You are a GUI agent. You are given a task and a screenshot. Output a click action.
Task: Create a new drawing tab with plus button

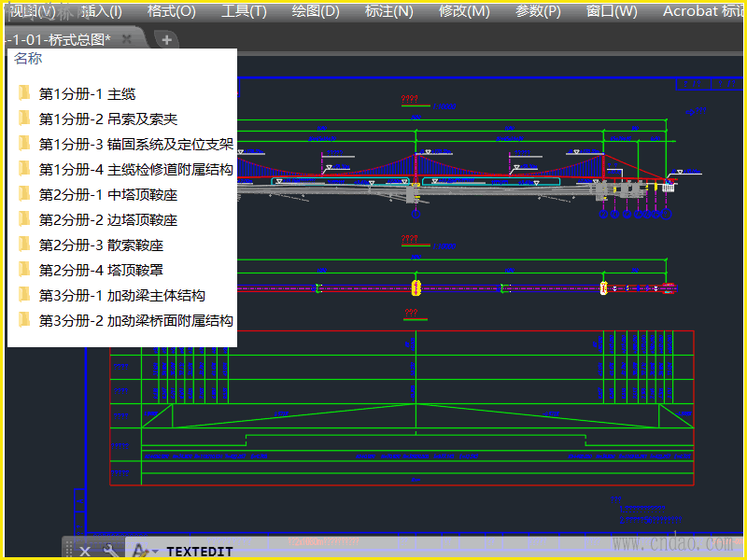pyautogui.click(x=167, y=40)
